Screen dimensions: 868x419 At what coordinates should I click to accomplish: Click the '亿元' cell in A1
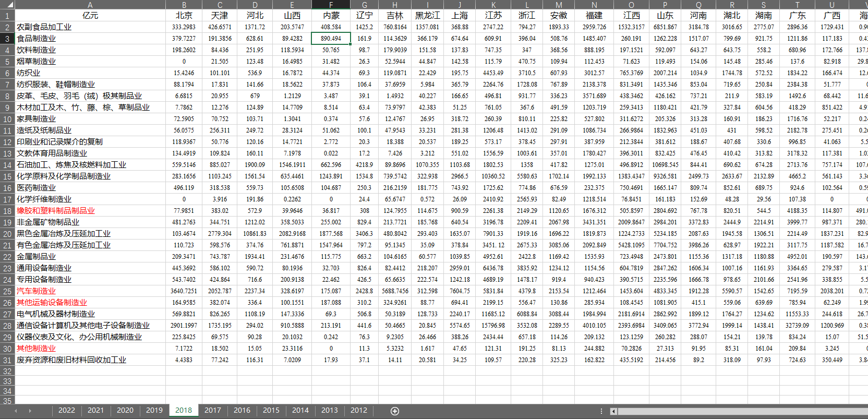point(90,16)
